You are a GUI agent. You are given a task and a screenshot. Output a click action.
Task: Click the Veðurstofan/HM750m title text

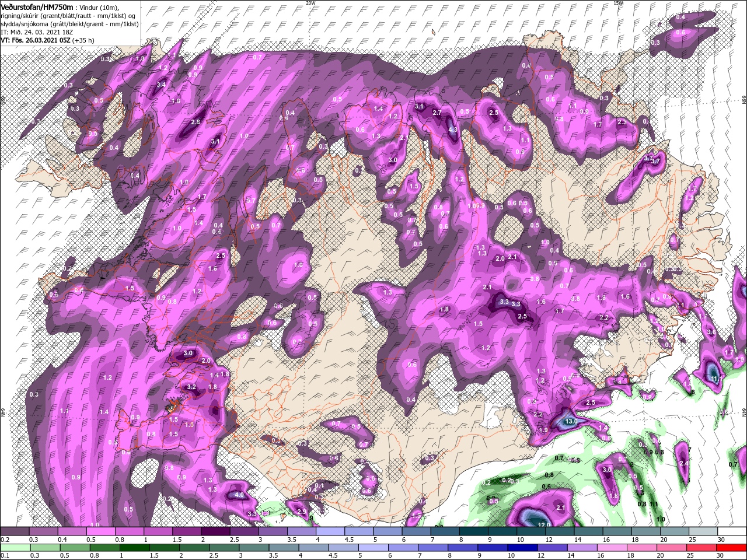[x=37, y=6]
